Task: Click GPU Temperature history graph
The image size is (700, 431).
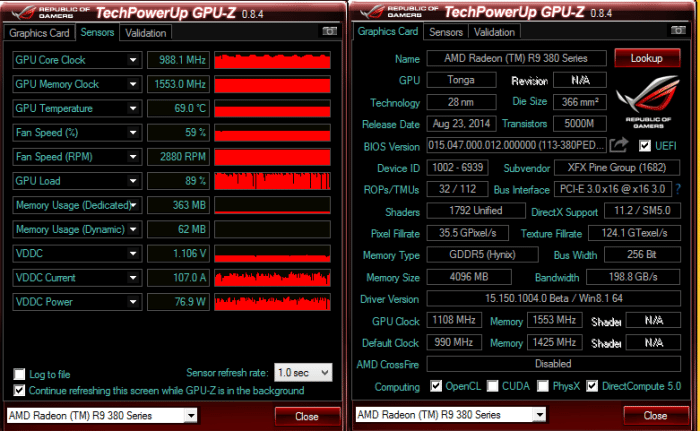Action: 272,108
